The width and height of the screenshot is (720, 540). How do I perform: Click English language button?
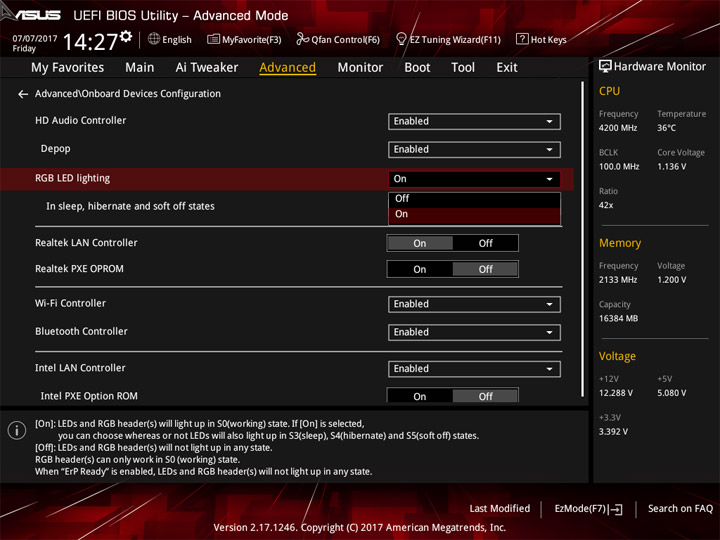[170, 39]
